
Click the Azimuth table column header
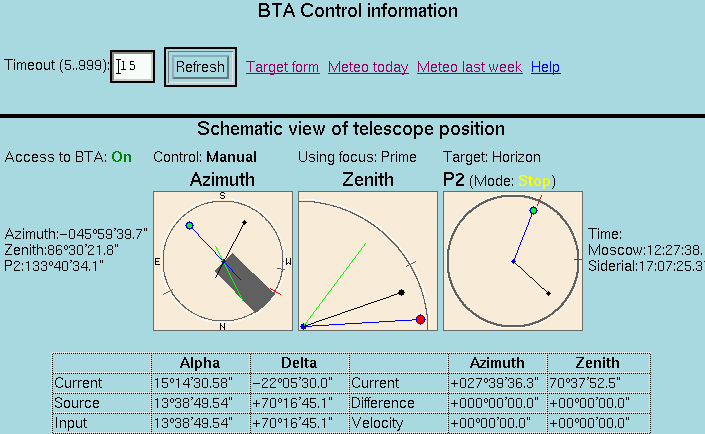click(497, 363)
